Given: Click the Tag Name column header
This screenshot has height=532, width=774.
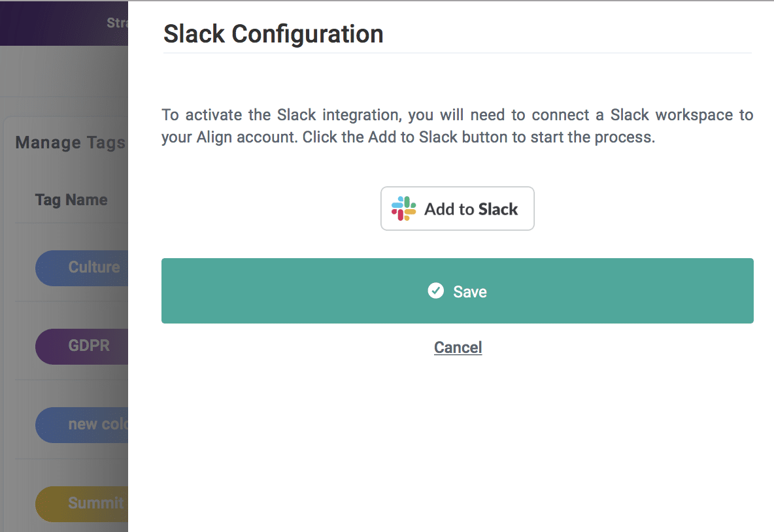Looking at the screenshot, I should (71, 200).
